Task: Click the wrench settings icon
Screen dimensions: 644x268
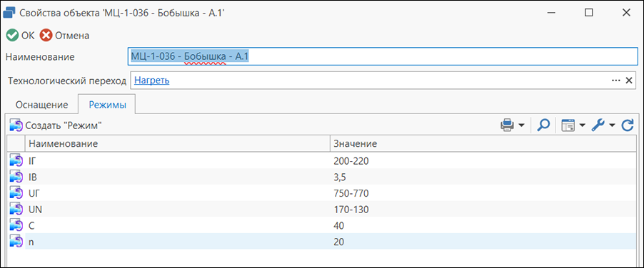Action: (x=598, y=125)
